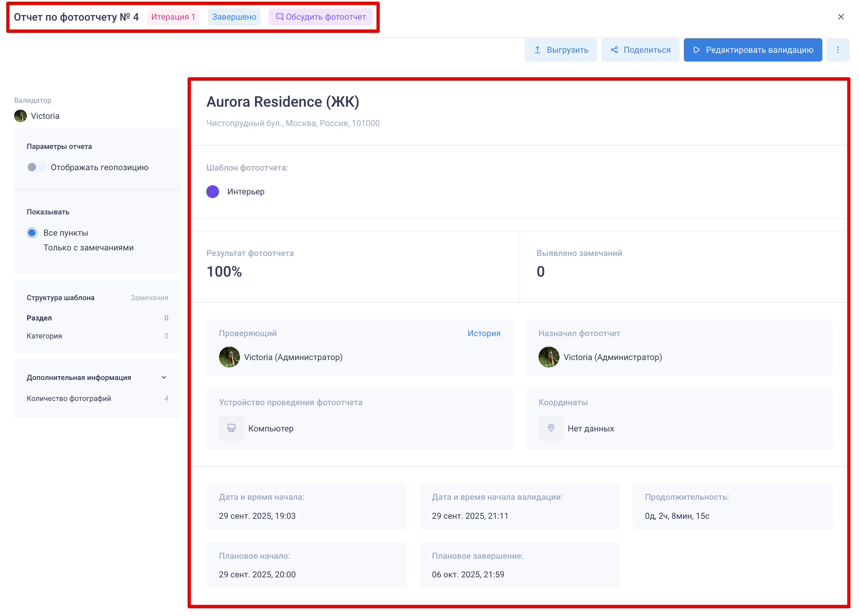Enable Отображать геопозицию toggle
This screenshot has width=859, height=616.
pos(36,167)
